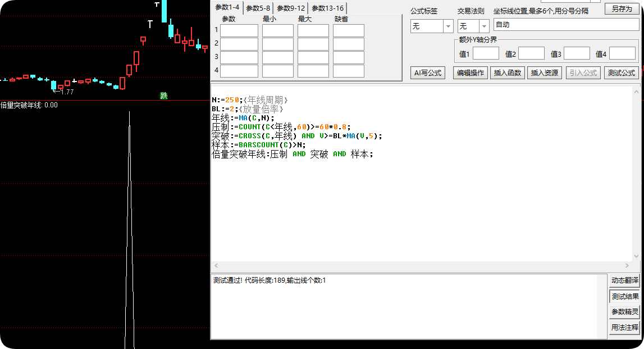This screenshot has width=644, height=349.
Task: Select the 测试结果 view button
Action: point(625,296)
